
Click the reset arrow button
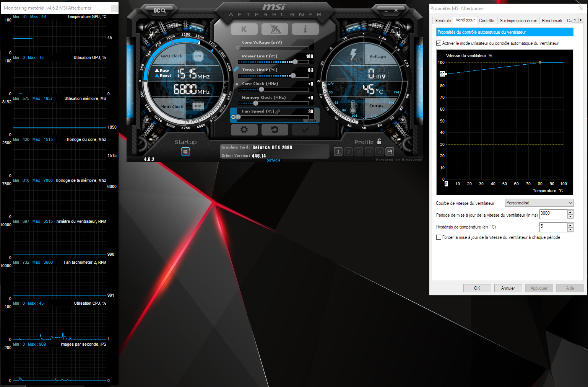pyautogui.click(x=275, y=130)
